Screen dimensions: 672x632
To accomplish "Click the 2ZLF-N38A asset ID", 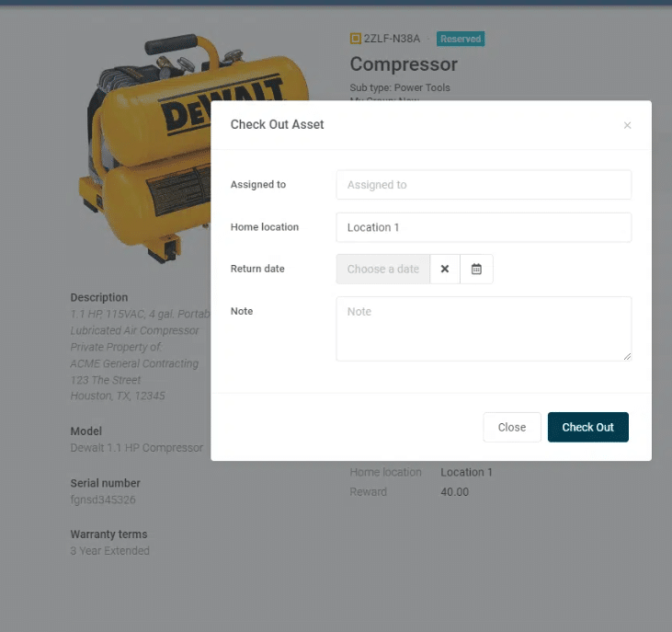I will [x=392, y=39].
